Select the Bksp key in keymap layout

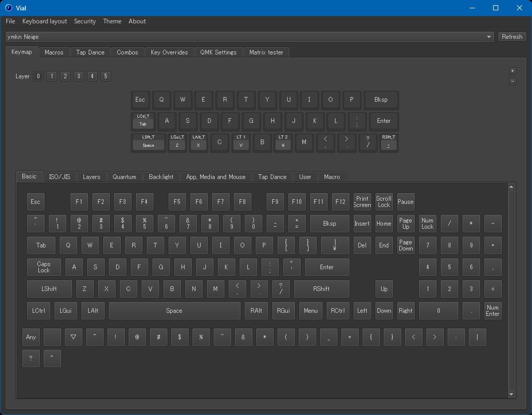coord(381,100)
